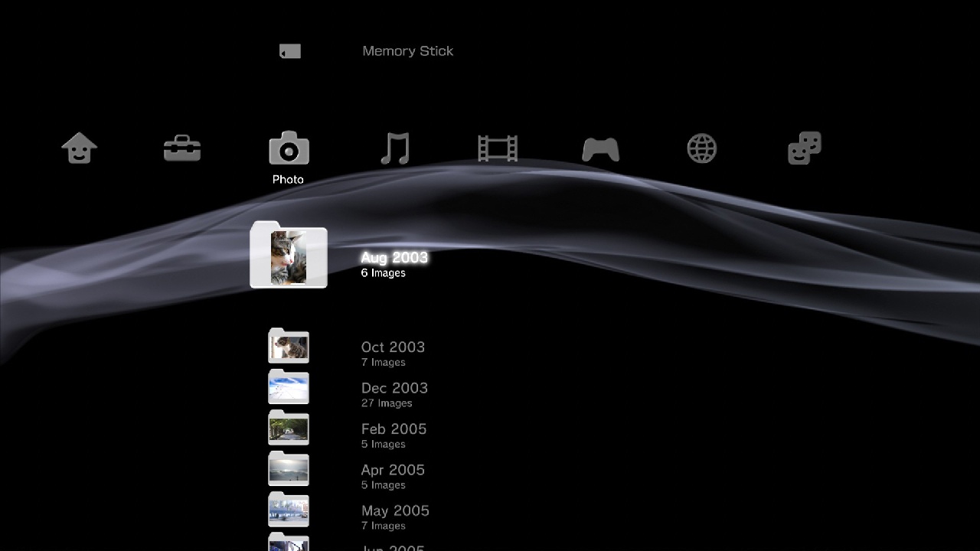Open the May 2005 folder icon
The height and width of the screenshot is (551, 980).
(289, 510)
